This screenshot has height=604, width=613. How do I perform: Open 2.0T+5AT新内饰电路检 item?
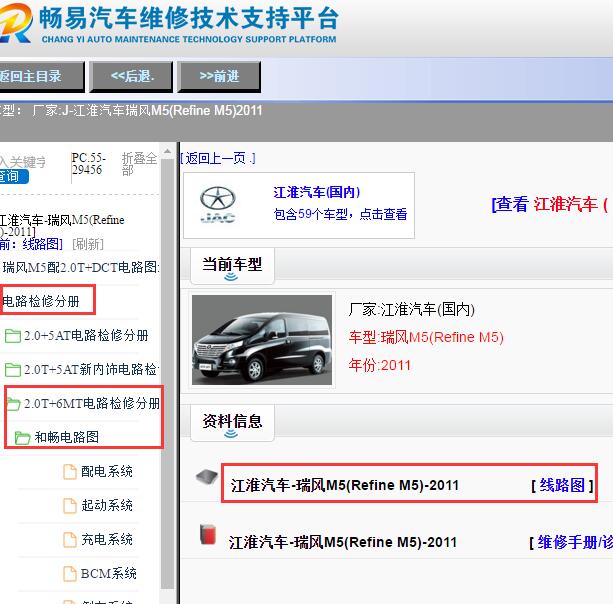91,369
